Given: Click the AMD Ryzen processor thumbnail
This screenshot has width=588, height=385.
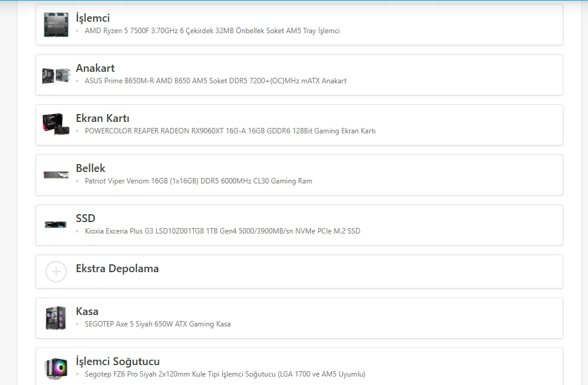Looking at the screenshot, I should click(x=56, y=25).
